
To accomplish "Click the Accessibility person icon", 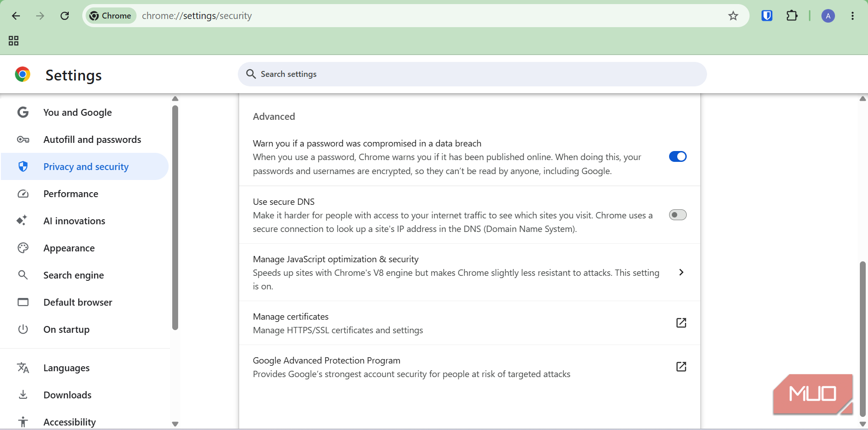I will pyautogui.click(x=23, y=422).
